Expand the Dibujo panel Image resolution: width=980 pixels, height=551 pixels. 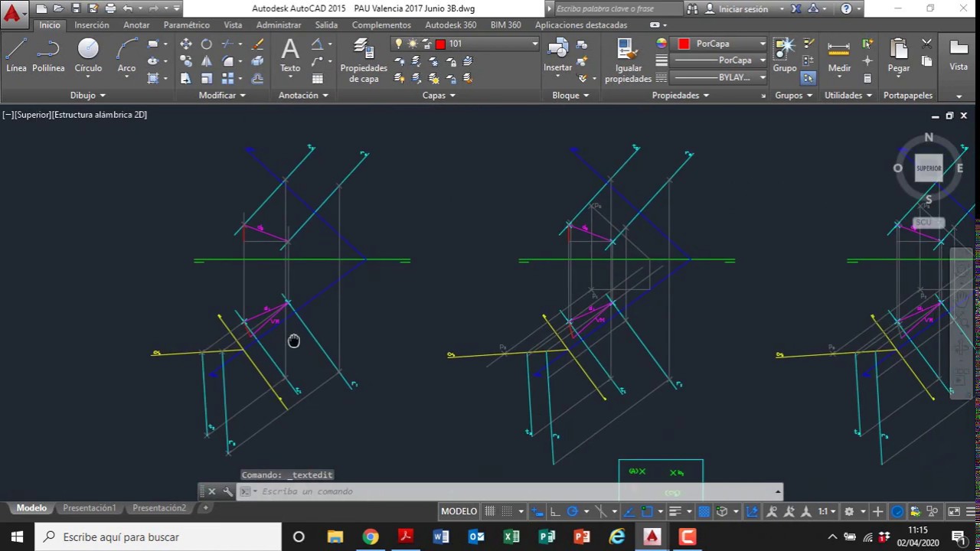[88, 96]
